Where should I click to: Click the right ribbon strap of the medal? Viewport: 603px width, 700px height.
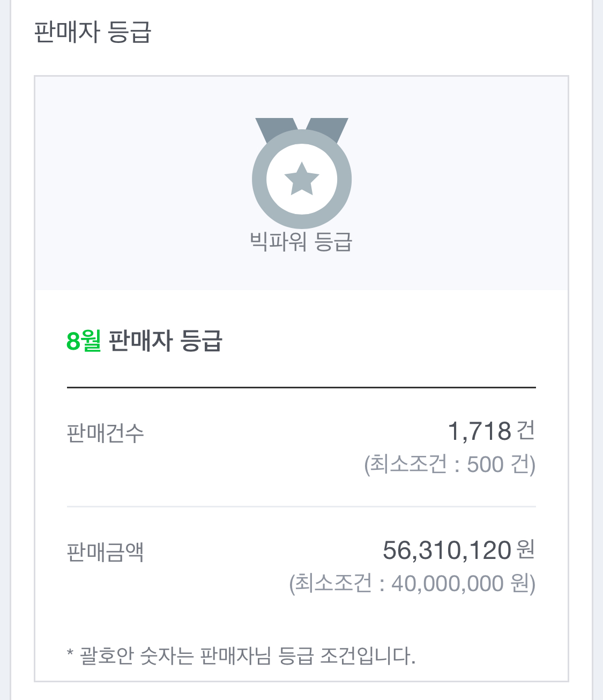tap(329, 127)
